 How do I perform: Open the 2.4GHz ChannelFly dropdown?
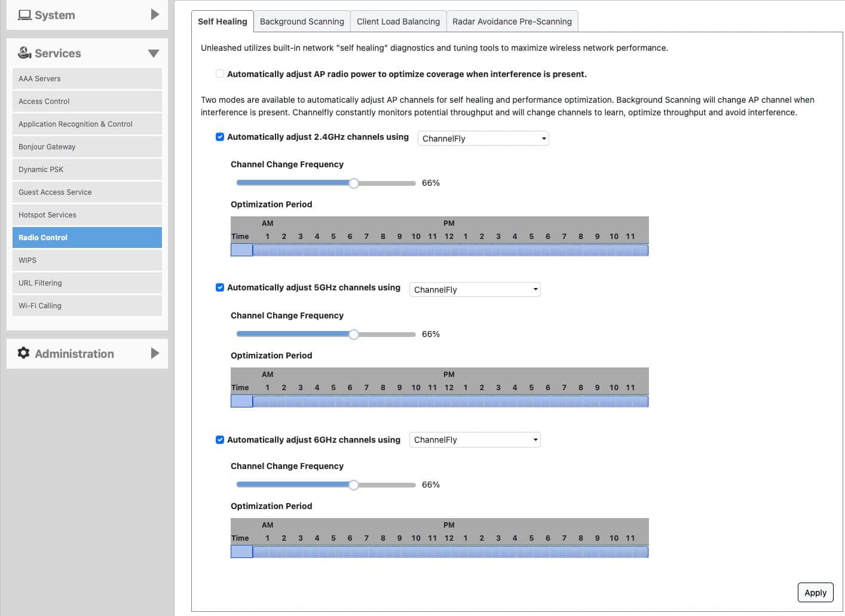[x=483, y=138]
